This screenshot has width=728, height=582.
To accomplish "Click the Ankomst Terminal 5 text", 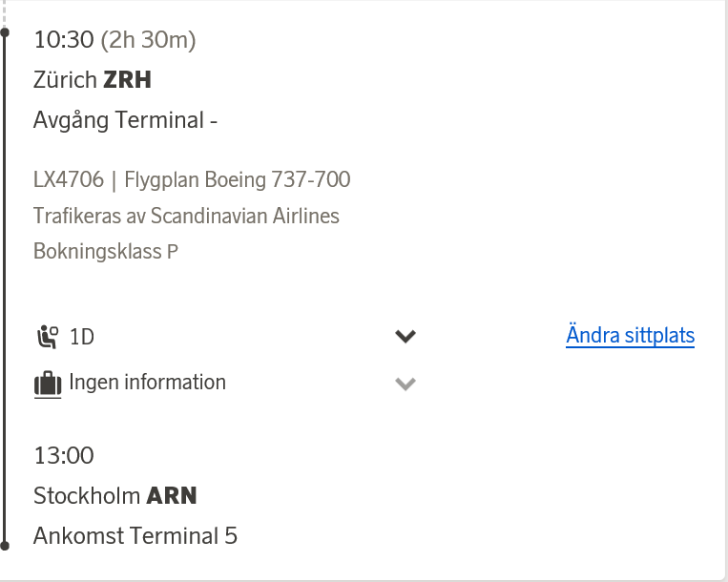I will (x=135, y=536).
